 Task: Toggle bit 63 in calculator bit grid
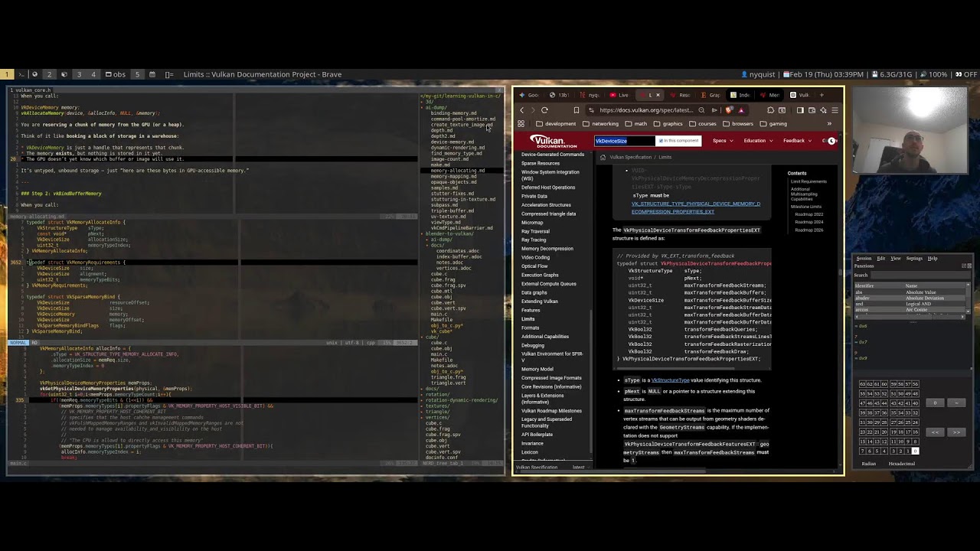[x=862, y=384]
